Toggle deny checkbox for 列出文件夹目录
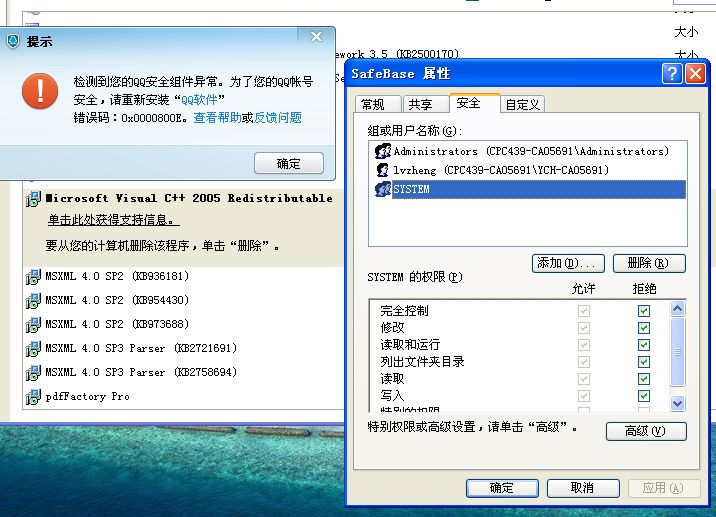Image resolution: width=716 pixels, height=517 pixels. (644, 362)
